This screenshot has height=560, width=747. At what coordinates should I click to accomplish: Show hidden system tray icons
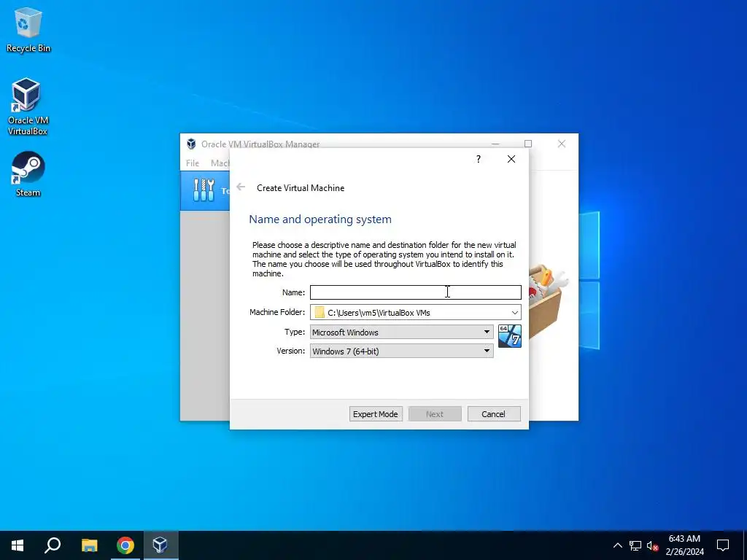[x=617, y=545]
